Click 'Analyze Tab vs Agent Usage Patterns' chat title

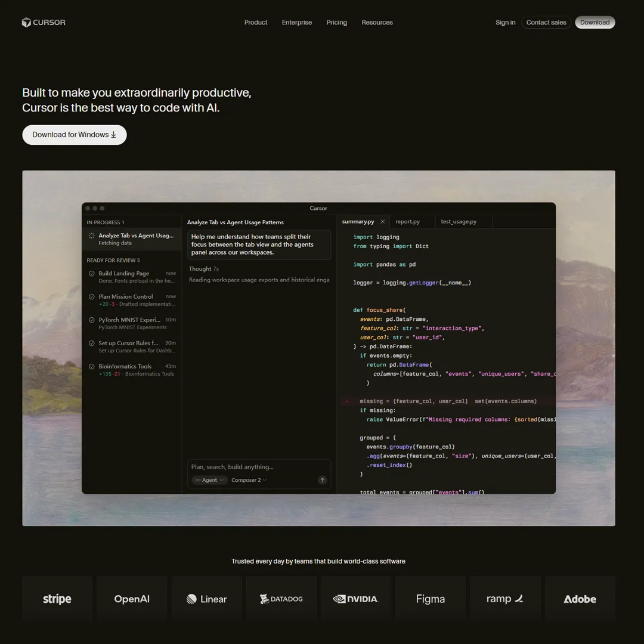pos(236,222)
